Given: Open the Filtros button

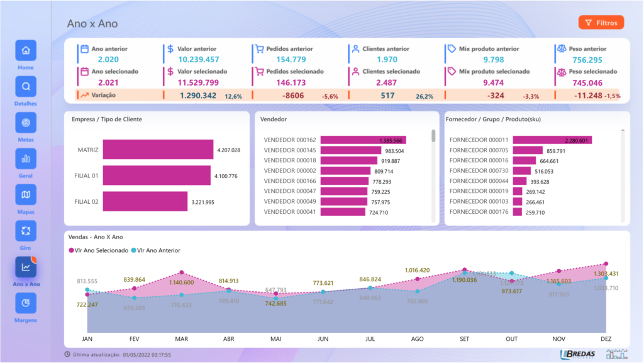Looking at the screenshot, I should (x=601, y=23).
